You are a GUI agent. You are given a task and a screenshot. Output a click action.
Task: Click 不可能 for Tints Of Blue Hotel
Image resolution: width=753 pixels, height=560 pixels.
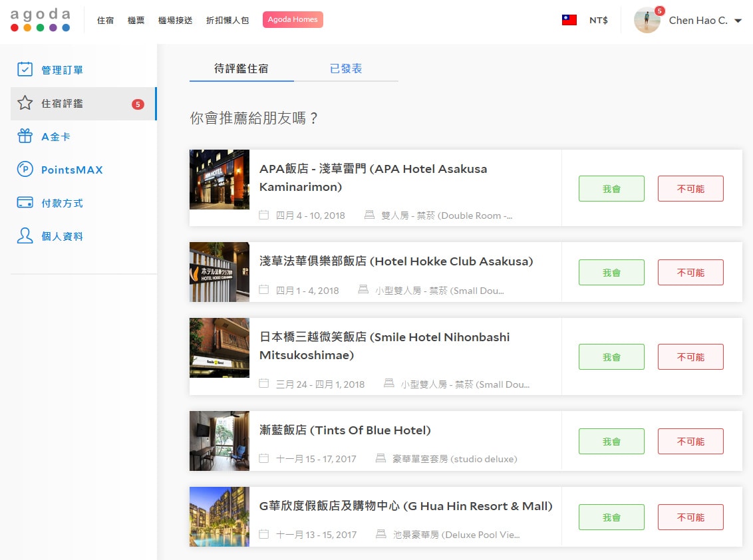pyautogui.click(x=690, y=442)
